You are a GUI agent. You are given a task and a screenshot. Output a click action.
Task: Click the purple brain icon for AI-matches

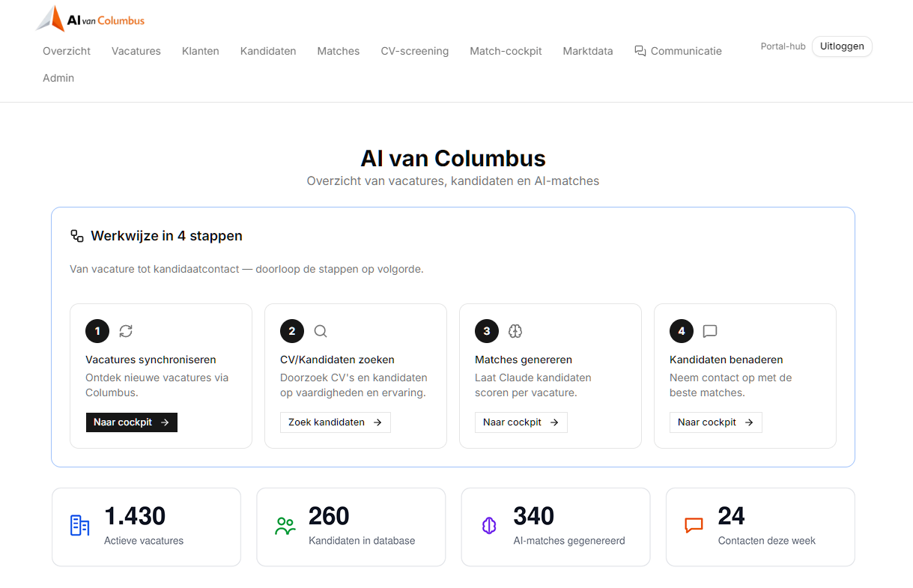pos(489,526)
